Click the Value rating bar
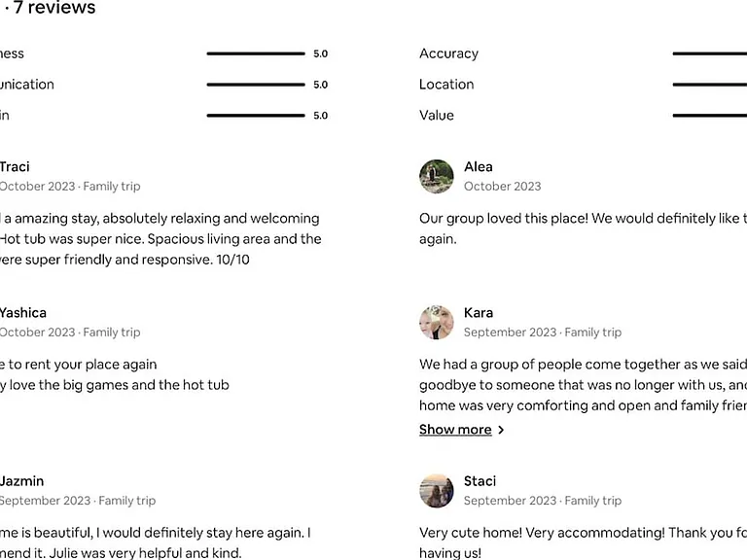 click(710, 116)
